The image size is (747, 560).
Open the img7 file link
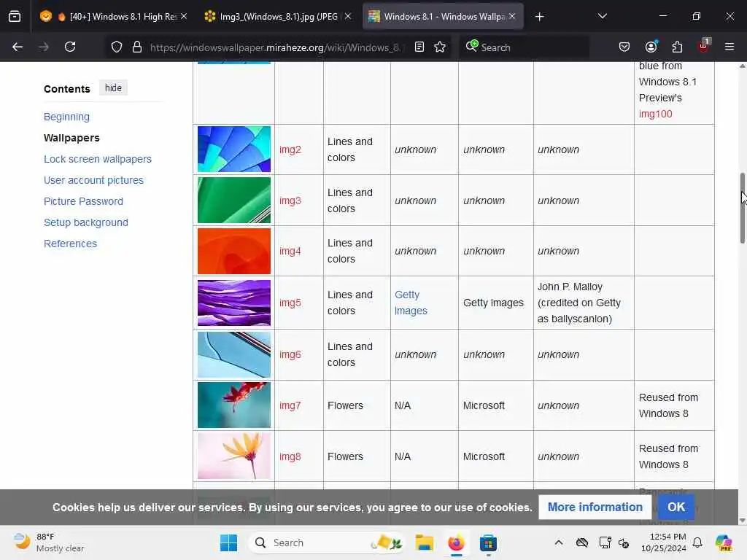pos(290,405)
